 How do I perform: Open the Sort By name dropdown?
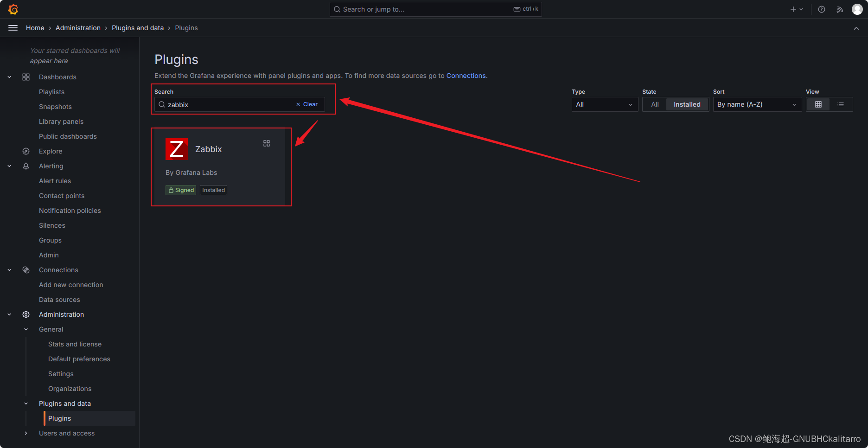757,104
